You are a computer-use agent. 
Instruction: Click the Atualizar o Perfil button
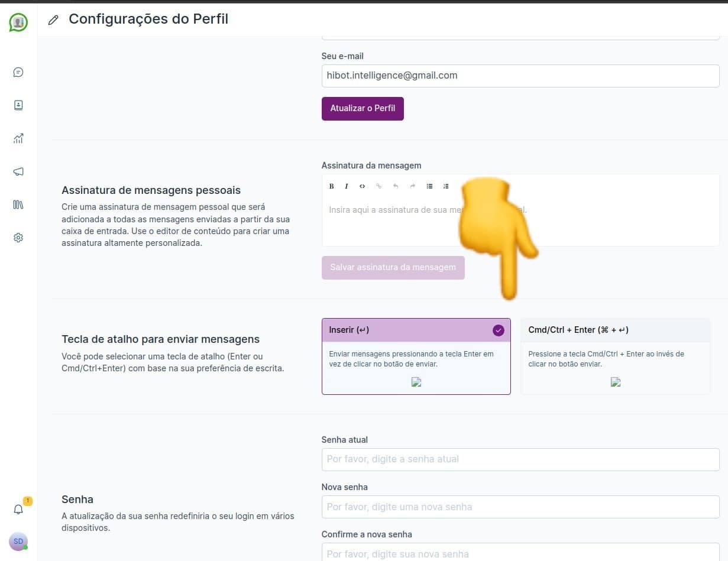[x=363, y=109]
